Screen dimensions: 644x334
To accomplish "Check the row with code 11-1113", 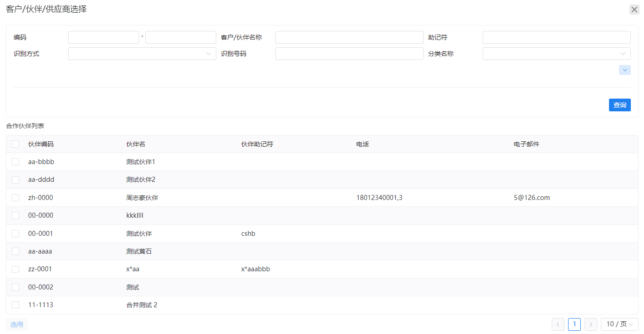I will coord(15,305).
